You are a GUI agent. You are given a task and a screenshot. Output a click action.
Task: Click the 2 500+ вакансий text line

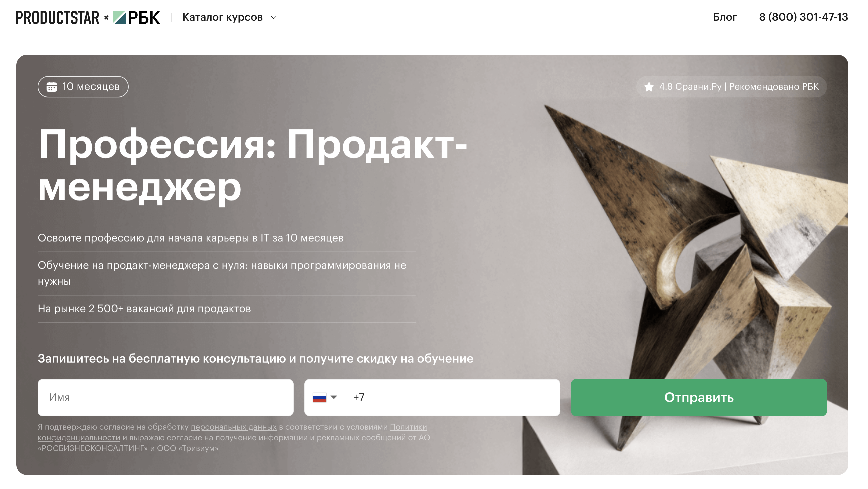point(144,309)
